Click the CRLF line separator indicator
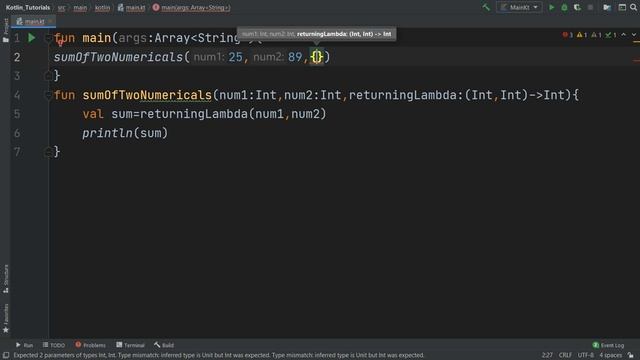The width and height of the screenshot is (640, 360). click(x=565, y=355)
